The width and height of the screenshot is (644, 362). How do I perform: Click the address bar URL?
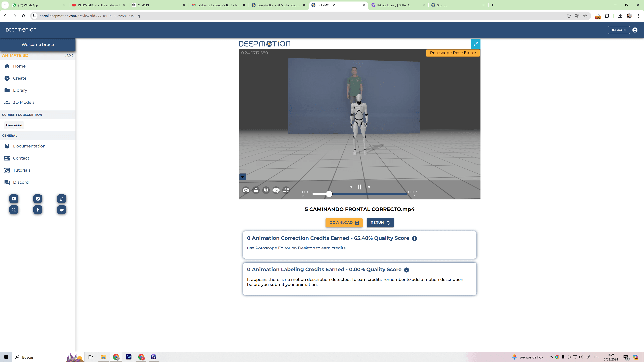90,16
